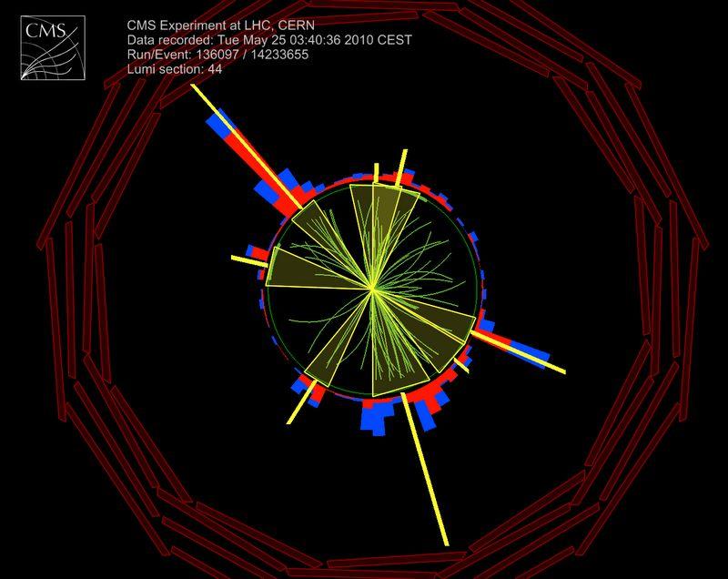
Task: Click the "Lumi section: 44" text
Action: pos(175,69)
